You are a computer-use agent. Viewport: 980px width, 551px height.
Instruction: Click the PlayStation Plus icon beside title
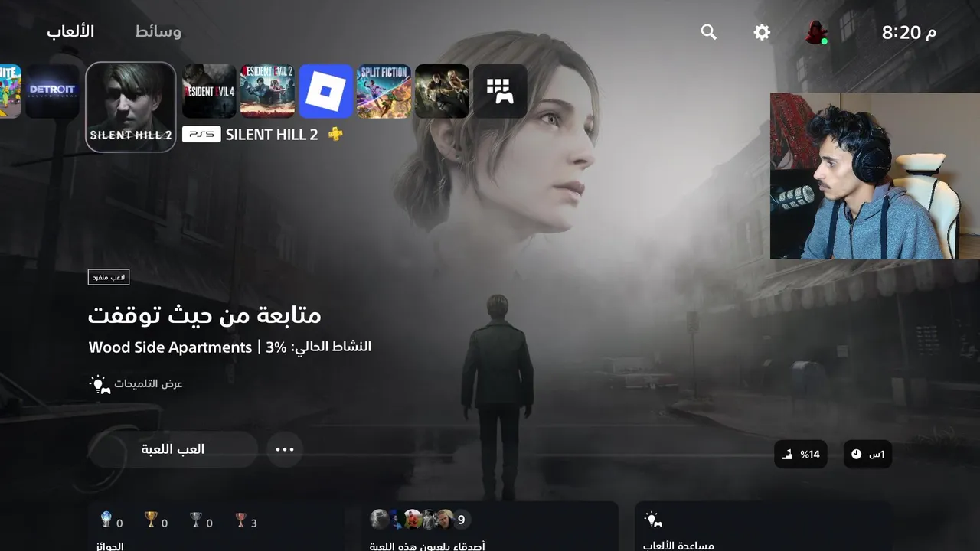click(x=335, y=134)
